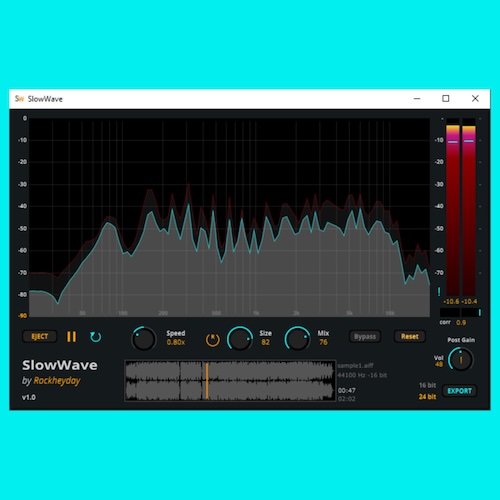500x500 pixels.
Task: Turn the Post Gain Vol knob
Action: 461,360
